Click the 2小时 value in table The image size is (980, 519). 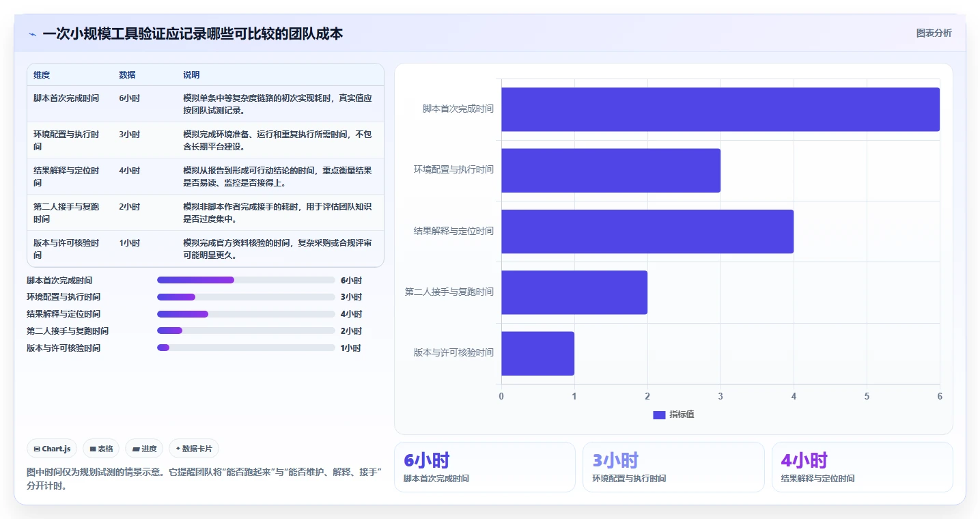point(129,207)
